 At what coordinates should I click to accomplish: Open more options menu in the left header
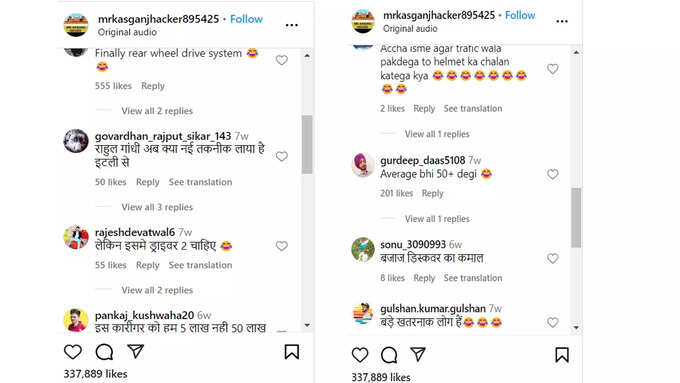pos(292,25)
